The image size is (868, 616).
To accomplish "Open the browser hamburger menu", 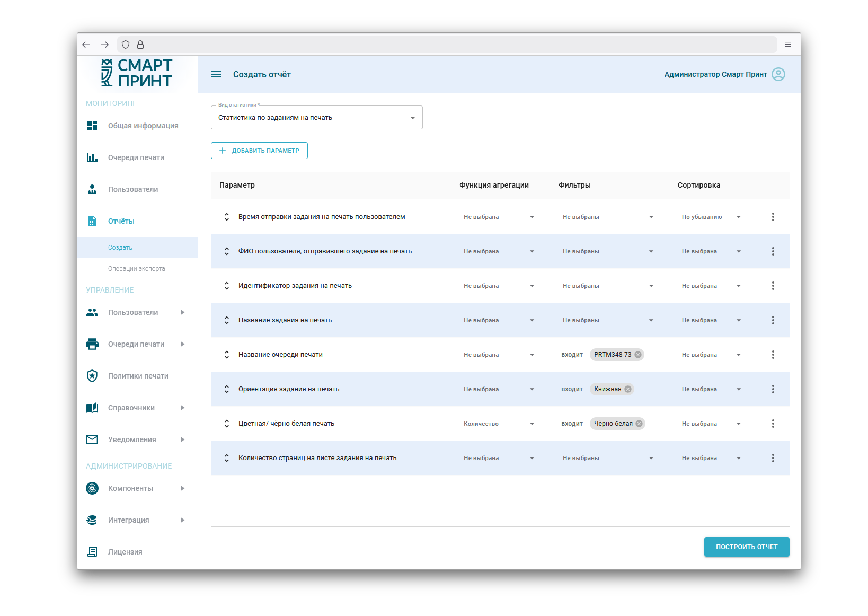I will pyautogui.click(x=788, y=45).
